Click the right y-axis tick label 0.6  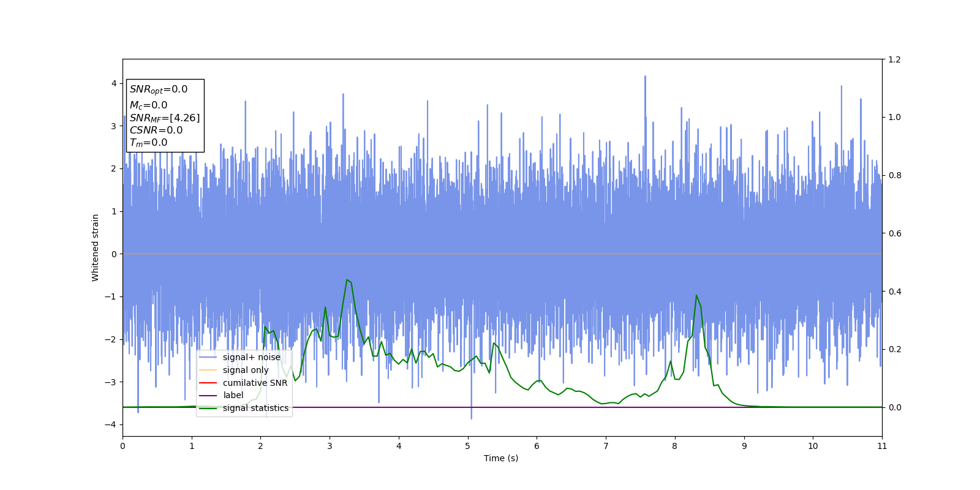(895, 233)
